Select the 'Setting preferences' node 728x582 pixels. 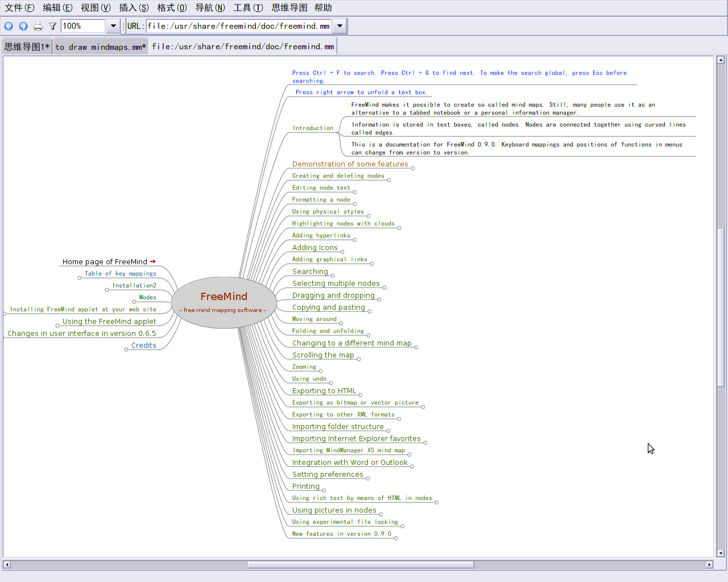tap(328, 475)
